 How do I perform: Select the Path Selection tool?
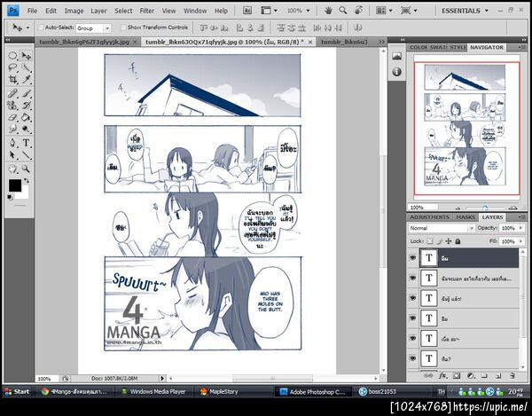click(12, 154)
